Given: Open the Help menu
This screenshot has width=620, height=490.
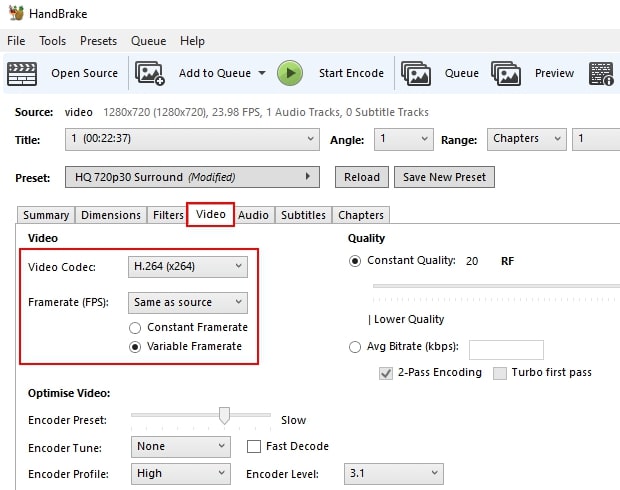Looking at the screenshot, I should (192, 41).
